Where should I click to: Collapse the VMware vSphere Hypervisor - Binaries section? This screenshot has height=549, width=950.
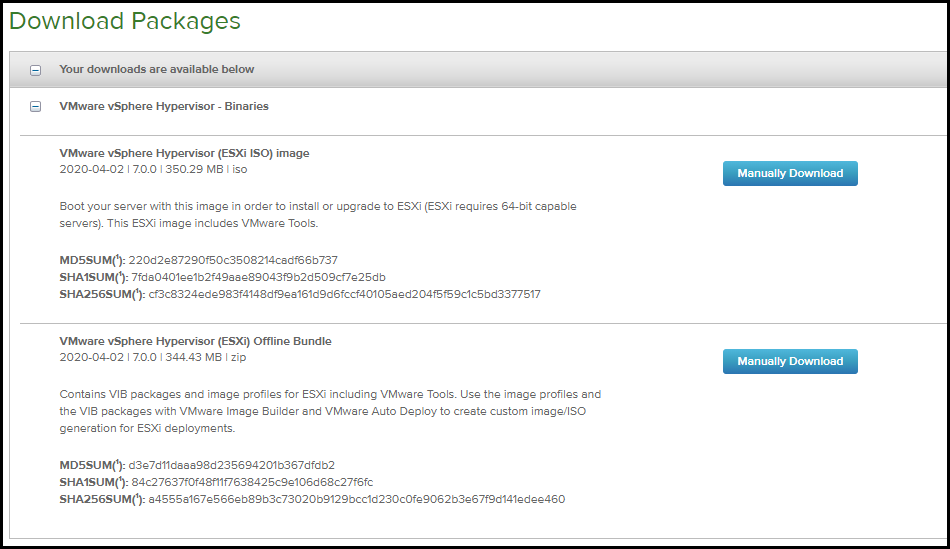click(x=36, y=107)
